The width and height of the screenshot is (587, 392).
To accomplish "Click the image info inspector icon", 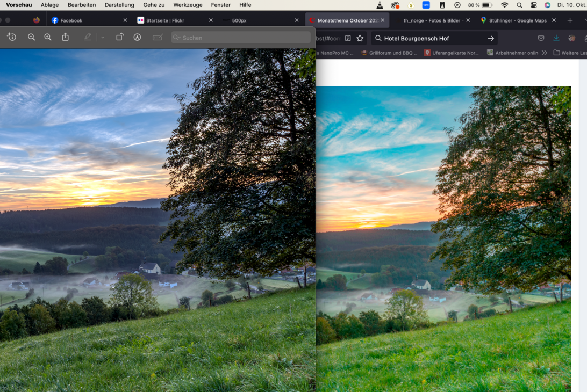I will tap(12, 38).
